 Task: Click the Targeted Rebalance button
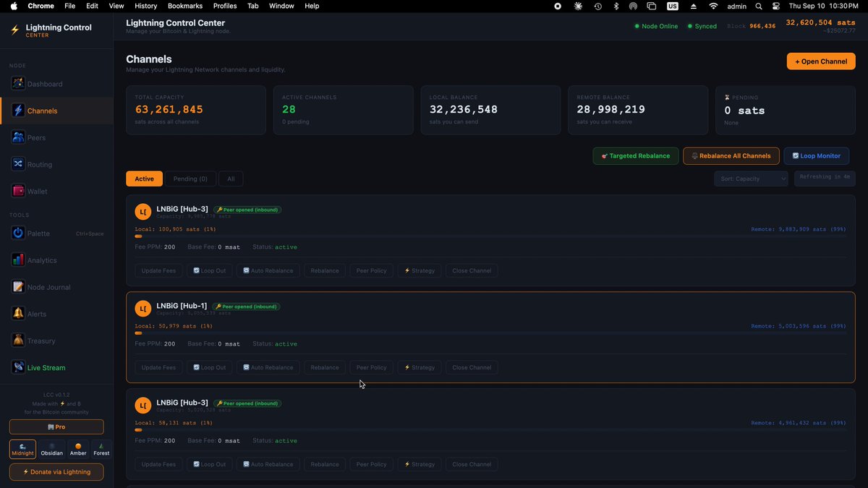click(x=636, y=155)
